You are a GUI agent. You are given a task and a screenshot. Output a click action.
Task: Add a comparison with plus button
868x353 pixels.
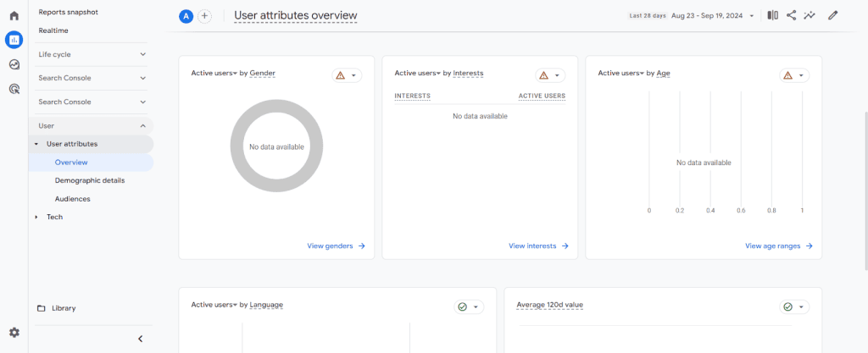pyautogui.click(x=204, y=16)
